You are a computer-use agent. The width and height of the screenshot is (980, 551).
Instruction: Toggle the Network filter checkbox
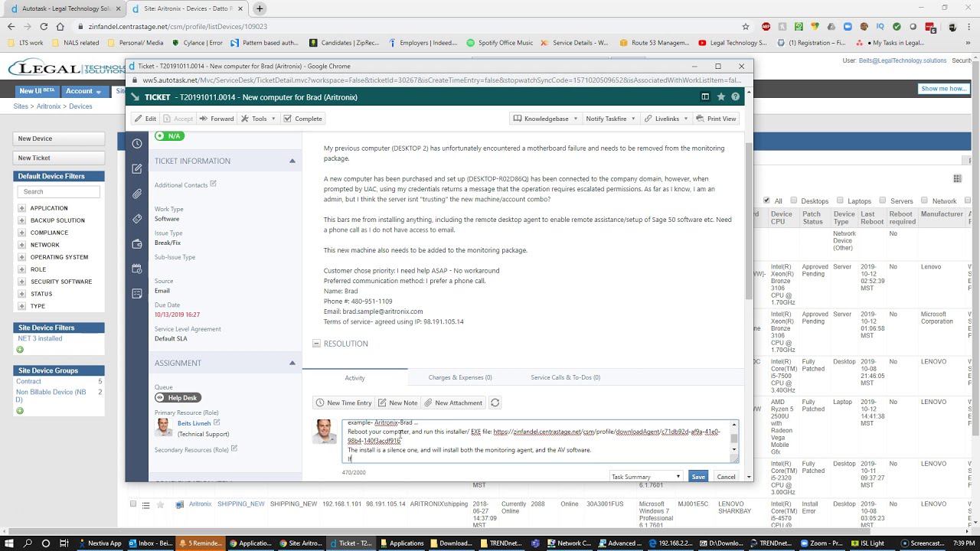tap(924, 201)
